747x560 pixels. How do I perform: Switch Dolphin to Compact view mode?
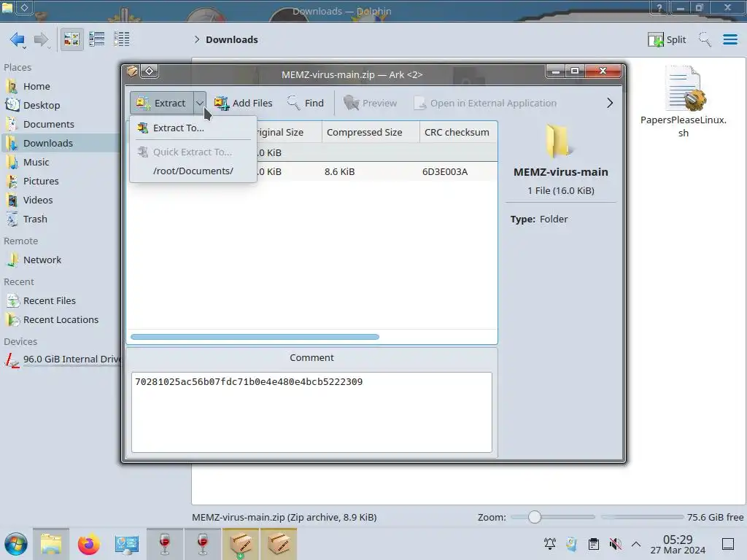(x=97, y=39)
